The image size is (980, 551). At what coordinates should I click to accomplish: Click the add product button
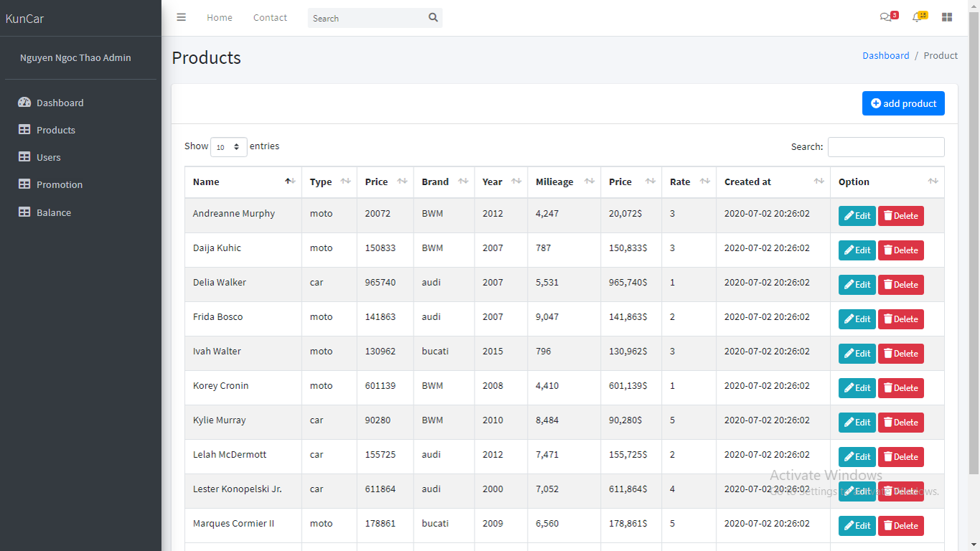[903, 103]
